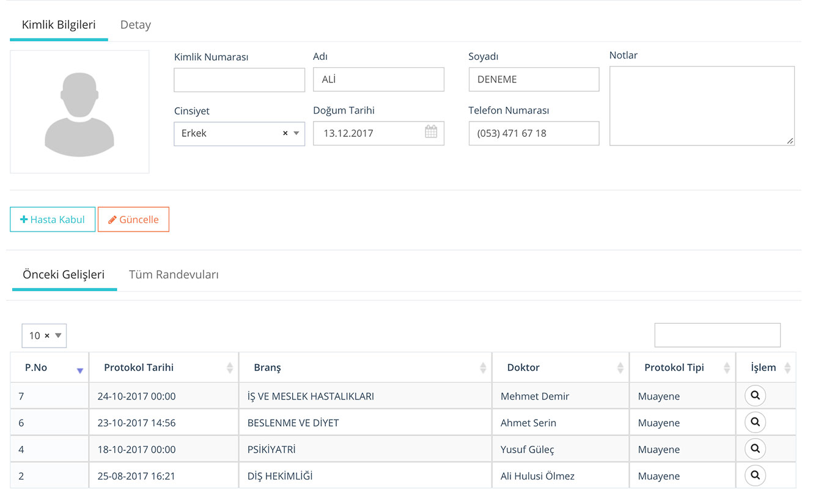Screen dimensions: 813x504
Task: Click the Adı field containing ALİ
Action: tap(378, 79)
